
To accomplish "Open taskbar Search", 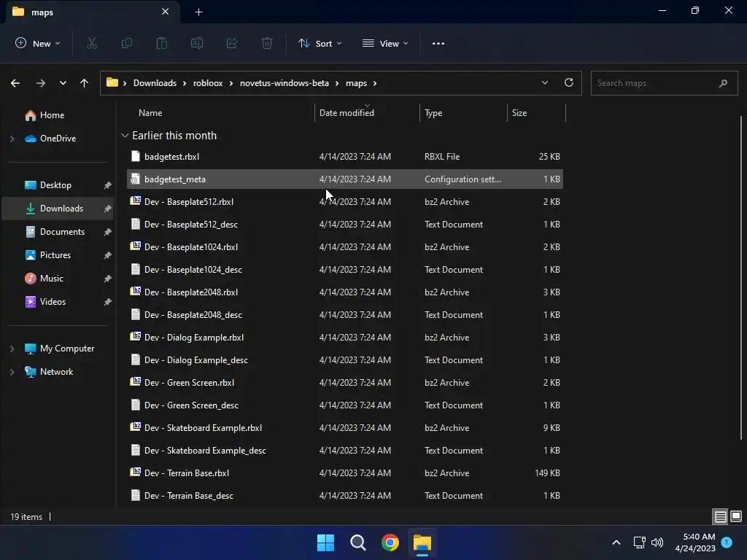I will 357,542.
